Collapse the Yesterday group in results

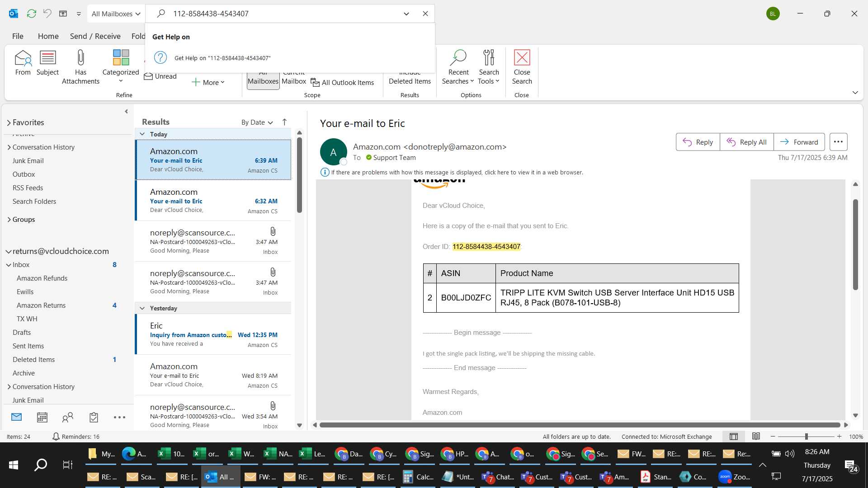[142, 308]
